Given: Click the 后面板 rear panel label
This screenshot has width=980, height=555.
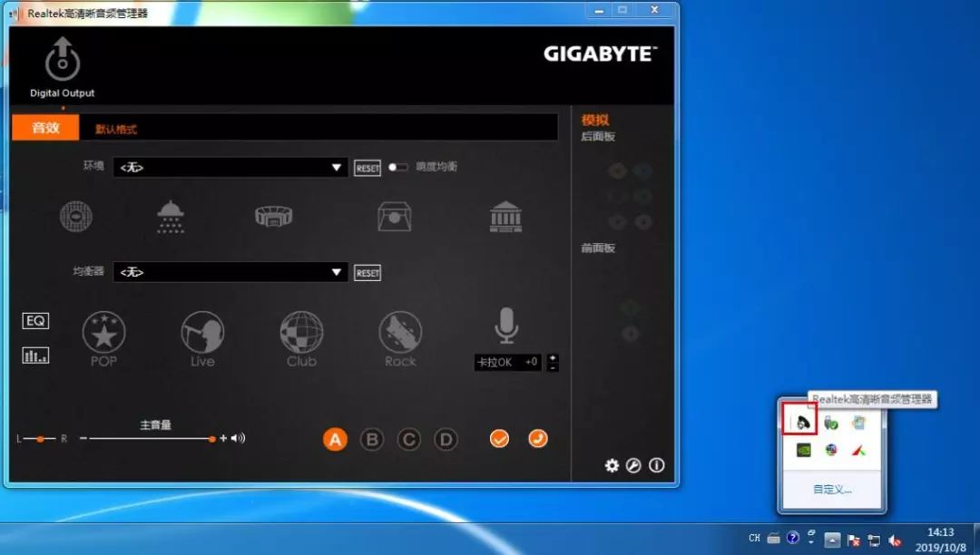Looking at the screenshot, I should coord(598,136).
